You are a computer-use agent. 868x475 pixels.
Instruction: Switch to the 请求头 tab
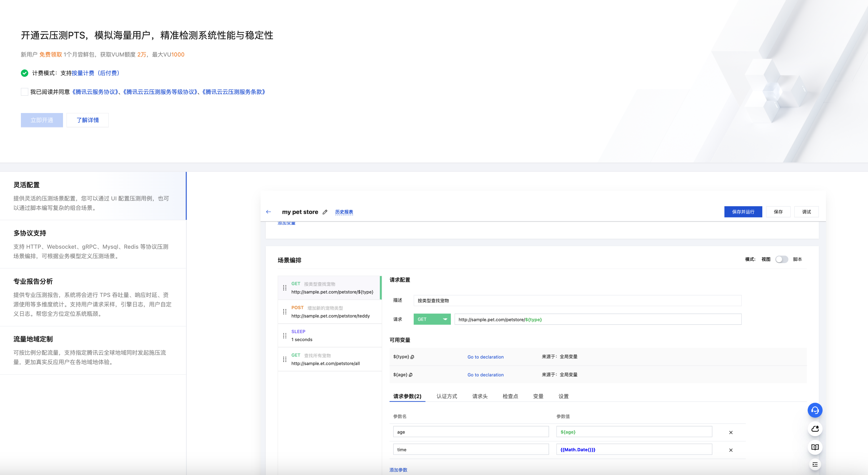pyautogui.click(x=479, y=396)
